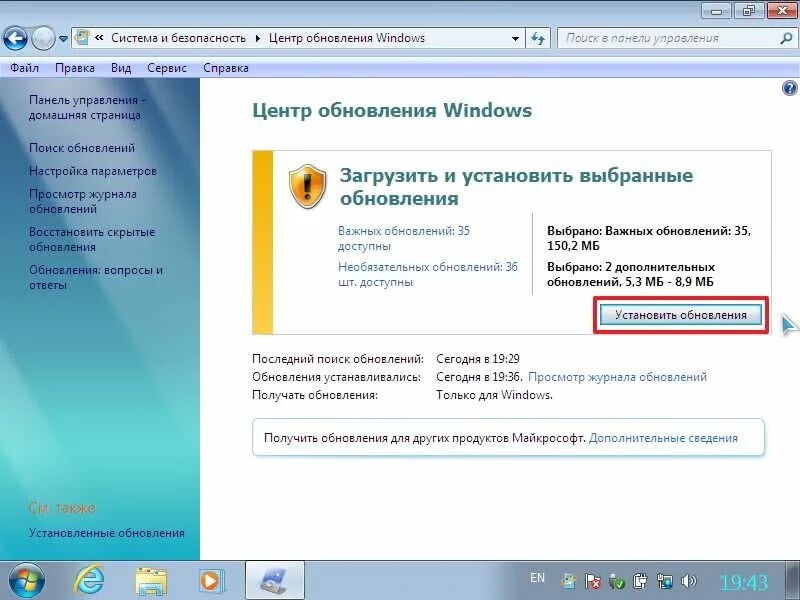This screenshot has height=600, width=800.
Task: Click Система и безопасность in breadcrumb
Action: [x=178, y=38]
